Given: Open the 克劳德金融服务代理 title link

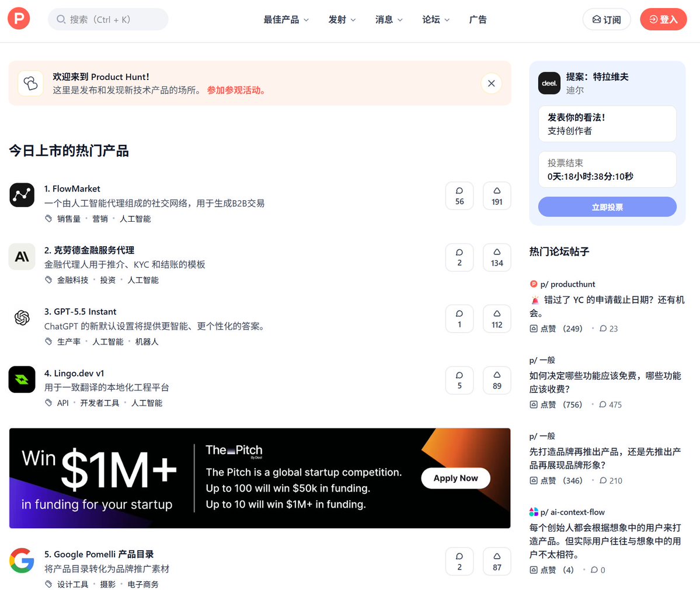Looking at the screenshot, I should 89,250.
